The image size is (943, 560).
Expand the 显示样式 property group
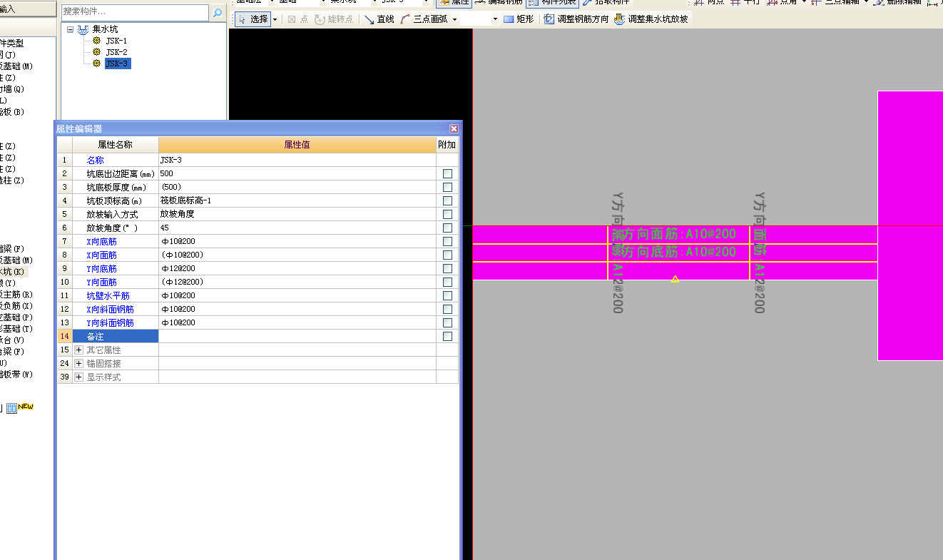(79, 377)
